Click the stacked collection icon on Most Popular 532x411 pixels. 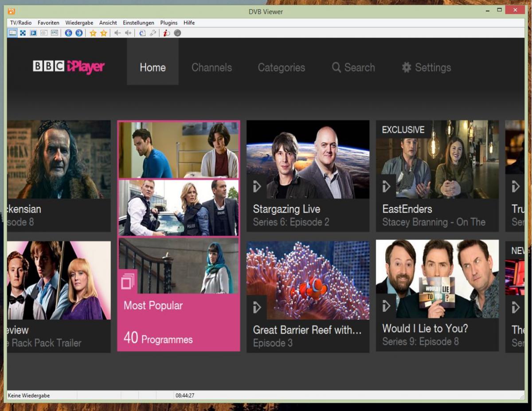(x=128, y=281)
